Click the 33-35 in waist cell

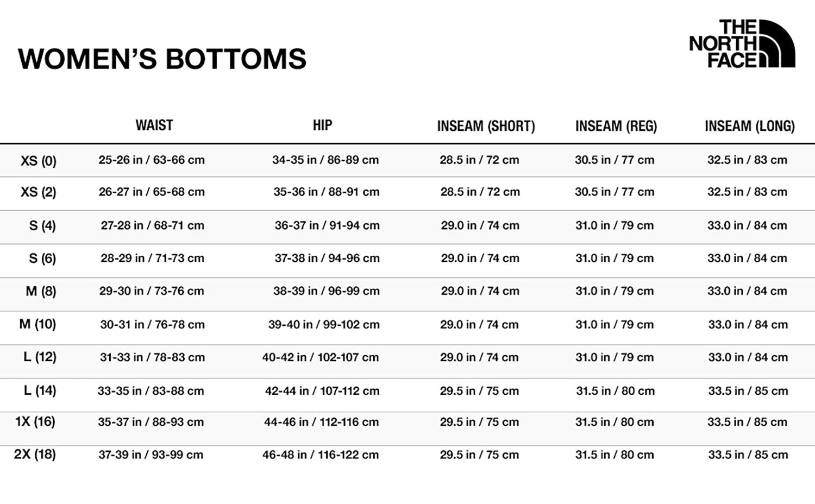(151, 391)
